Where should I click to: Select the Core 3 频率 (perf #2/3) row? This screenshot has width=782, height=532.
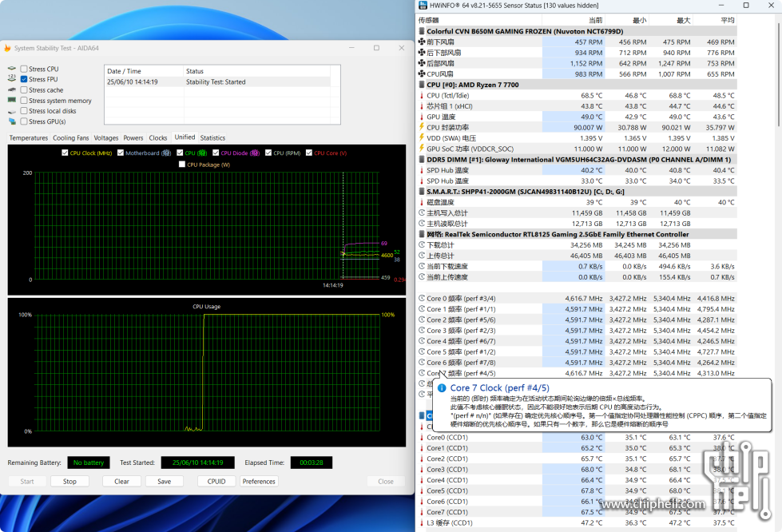[x=577, y=331]
